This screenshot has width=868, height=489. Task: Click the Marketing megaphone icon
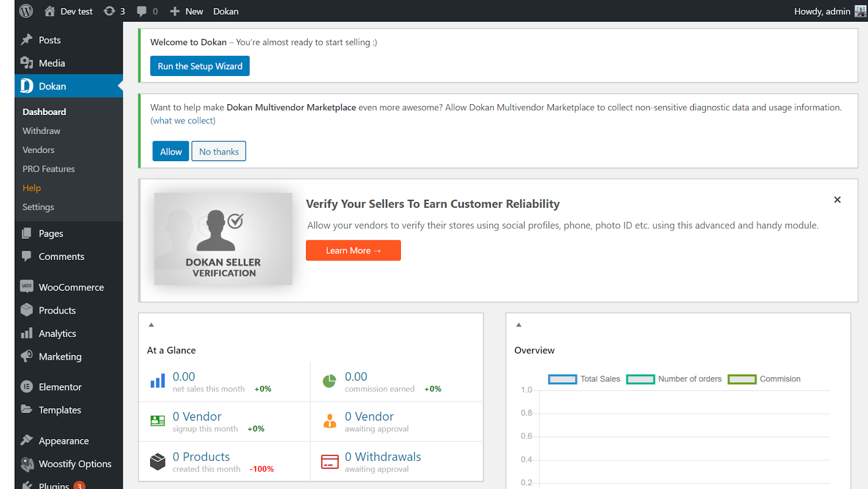[27, 356]
